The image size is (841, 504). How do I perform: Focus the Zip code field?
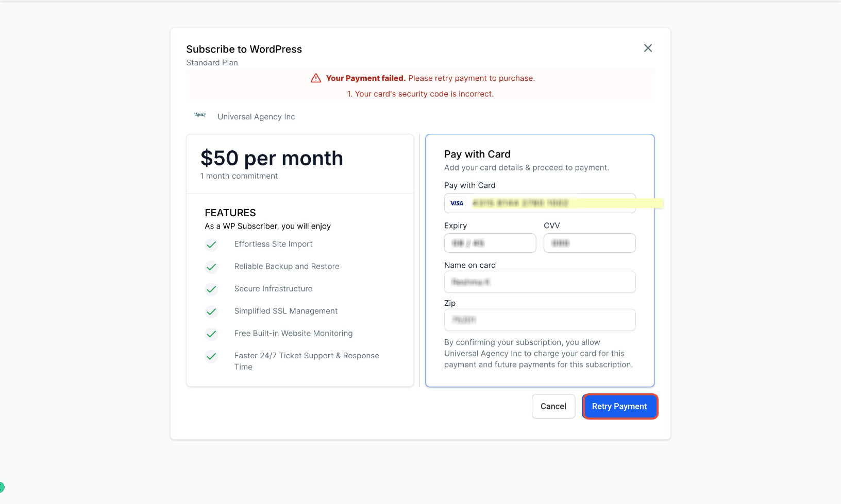click(x=540, y=320)
